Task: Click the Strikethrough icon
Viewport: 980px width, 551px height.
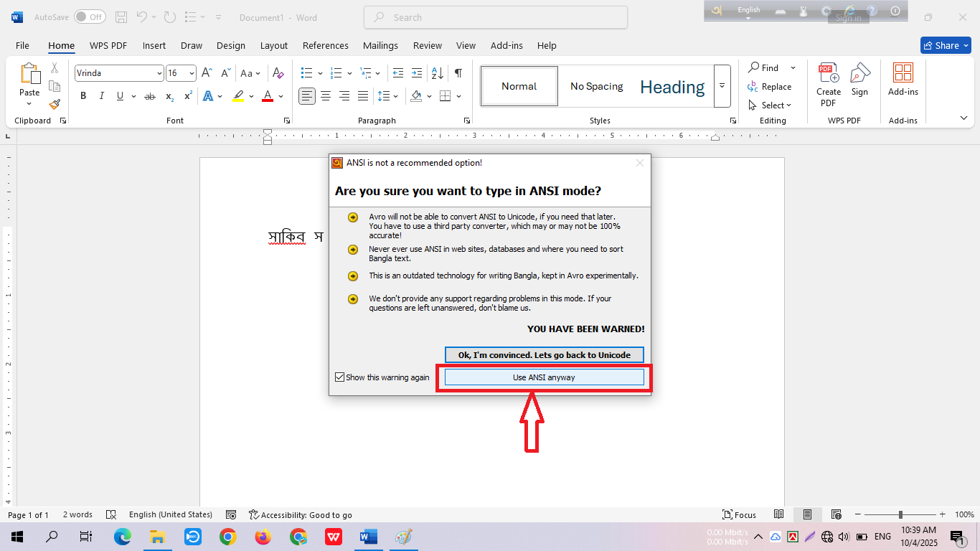Action: tap(150, 96)
